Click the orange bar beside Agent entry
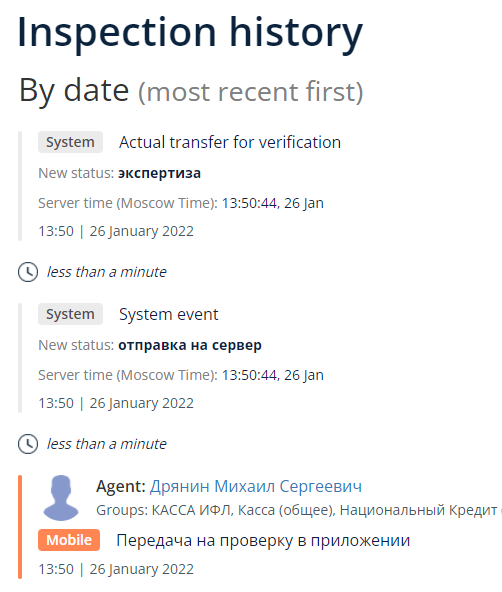Viewport: 502px width, 592px height. [x=20, y=527]
